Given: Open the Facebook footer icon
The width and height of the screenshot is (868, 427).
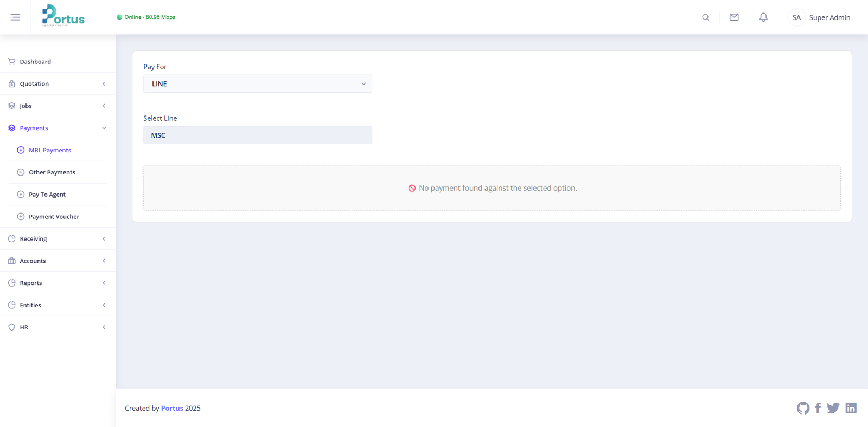Looking at the screenshot, I should coord(818,408).
